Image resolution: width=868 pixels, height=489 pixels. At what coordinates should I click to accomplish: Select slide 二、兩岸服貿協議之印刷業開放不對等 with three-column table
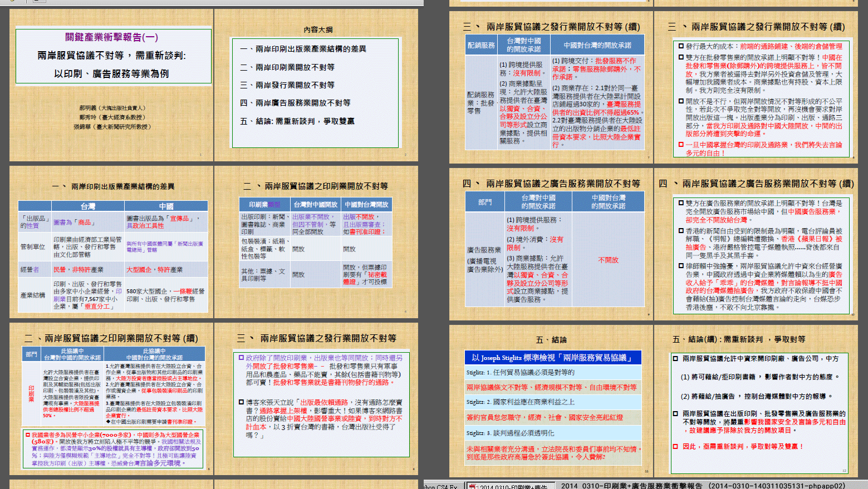coord(316,242)
